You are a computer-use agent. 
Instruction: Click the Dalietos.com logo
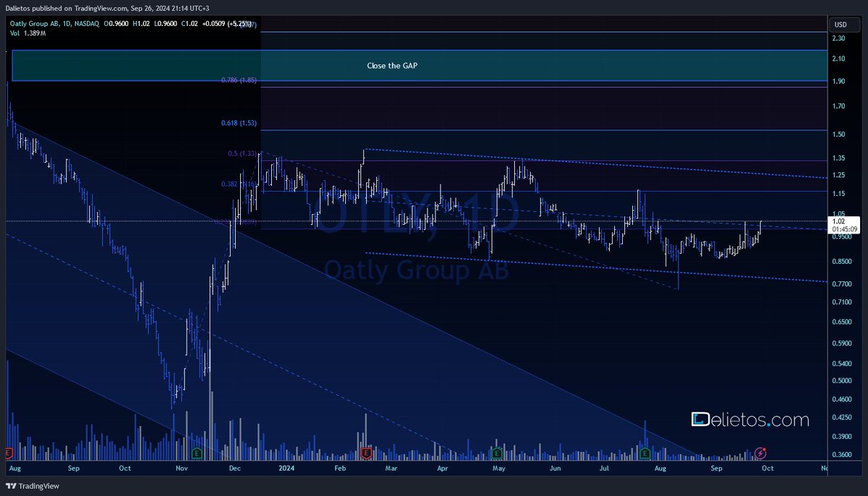click(750, 419)
